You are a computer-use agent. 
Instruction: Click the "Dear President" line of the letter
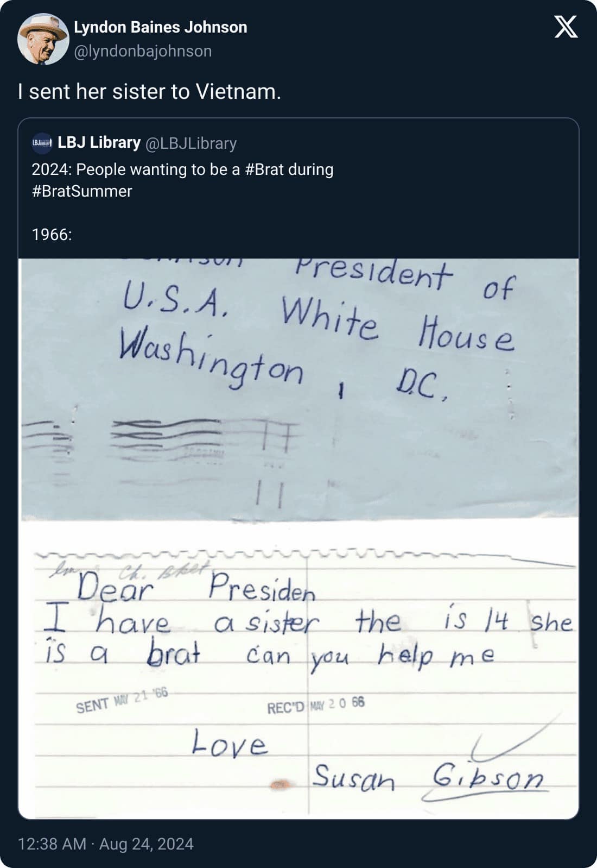pyautogui.click(x=195, y=588)
